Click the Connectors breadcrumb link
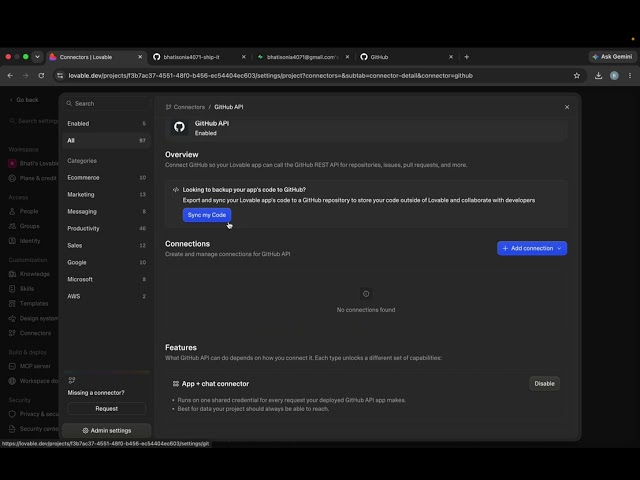 [x=189, y=107]
